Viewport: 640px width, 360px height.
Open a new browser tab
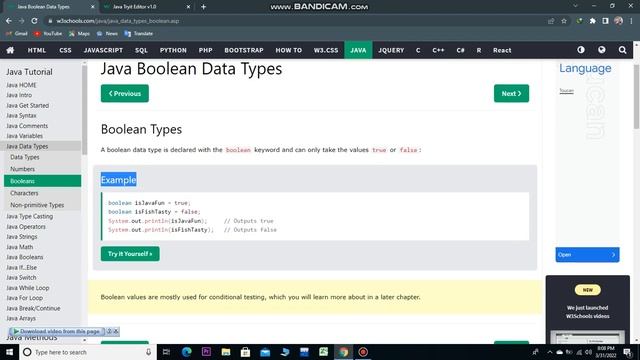coord(203,7)
